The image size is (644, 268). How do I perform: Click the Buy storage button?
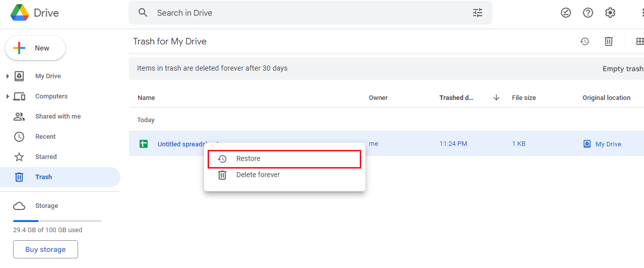click(45, 249)
